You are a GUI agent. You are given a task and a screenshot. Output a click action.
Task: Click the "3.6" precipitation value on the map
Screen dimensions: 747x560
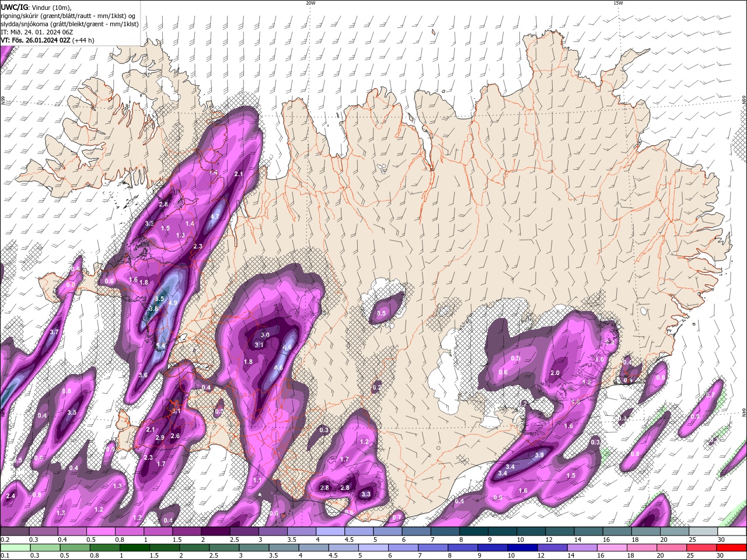[143, 375]
